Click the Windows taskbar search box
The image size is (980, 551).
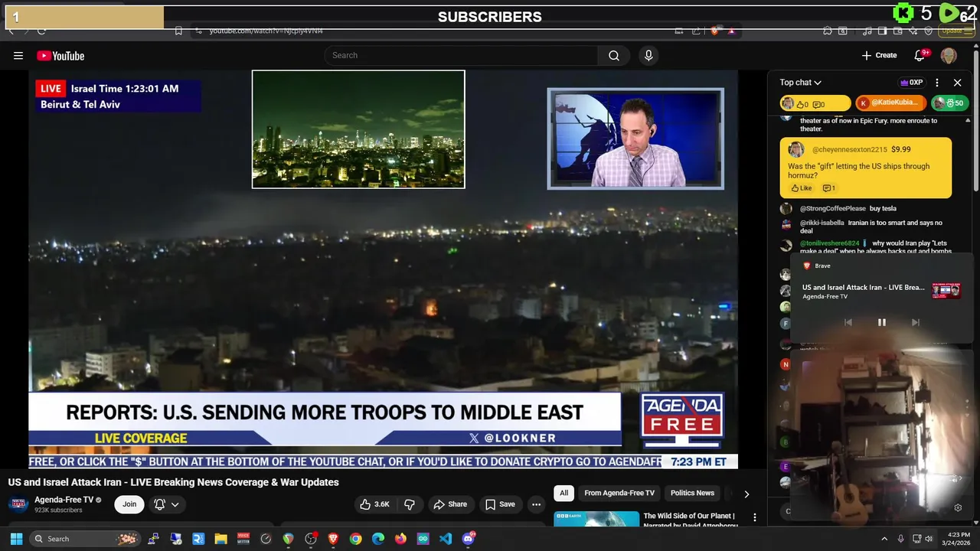[86, 539]
